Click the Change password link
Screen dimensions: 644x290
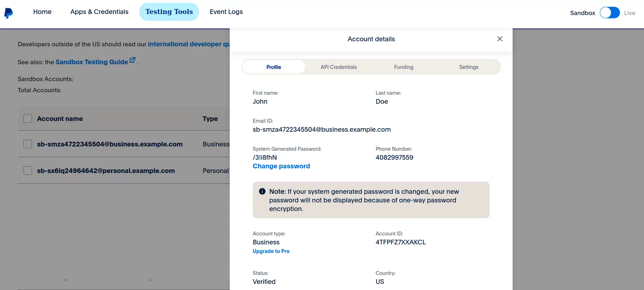point(281,166)
